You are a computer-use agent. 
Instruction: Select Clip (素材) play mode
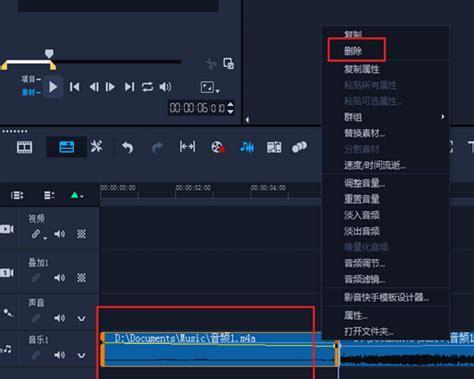click(x=31, y=92)
